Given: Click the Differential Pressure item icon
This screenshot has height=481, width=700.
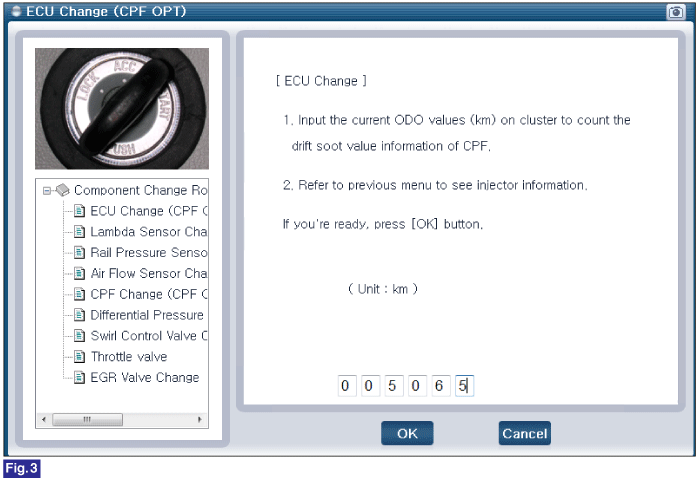Looking at the screenshot, I should point(79,315).
